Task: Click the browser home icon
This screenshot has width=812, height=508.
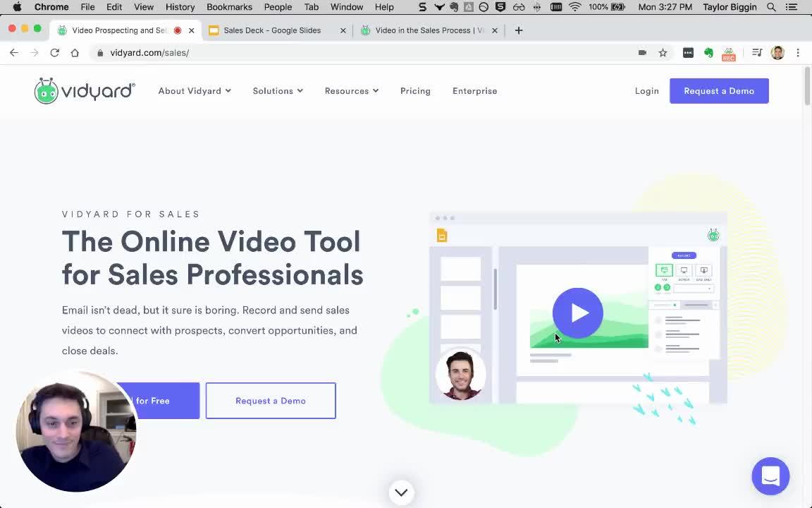Action: coord(75,52)
